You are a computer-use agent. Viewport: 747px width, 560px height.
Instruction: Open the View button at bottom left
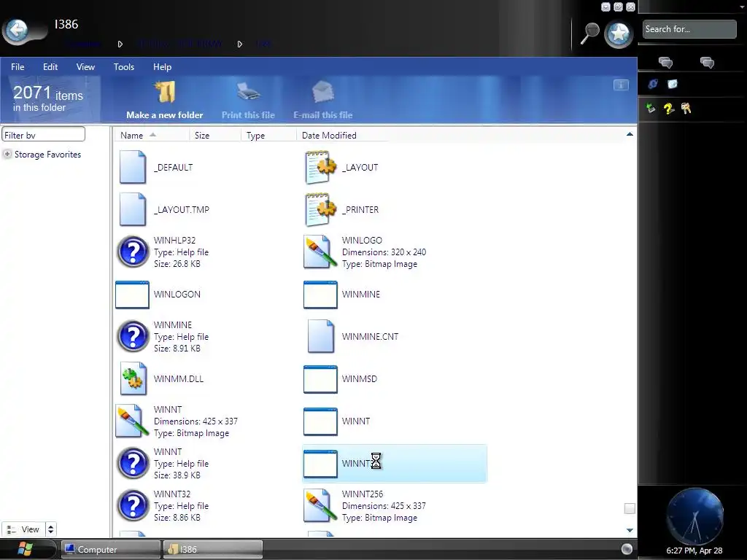coord(23,529)
